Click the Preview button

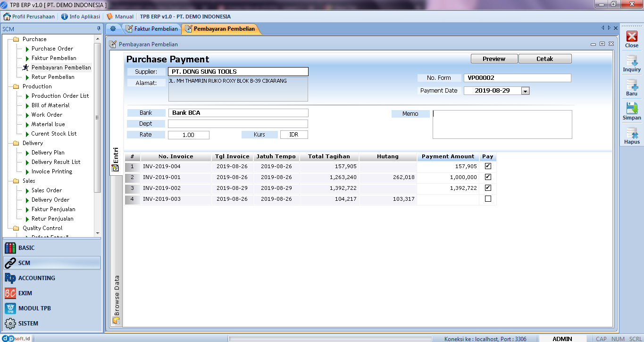(494, 59)
